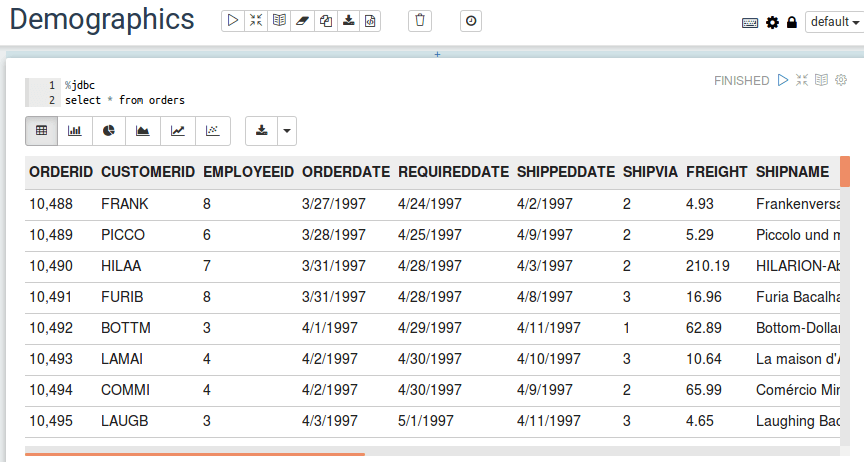Screen dimensions: 865x462
Task: Open the default view mode dropdown
Action: point(834,22)
